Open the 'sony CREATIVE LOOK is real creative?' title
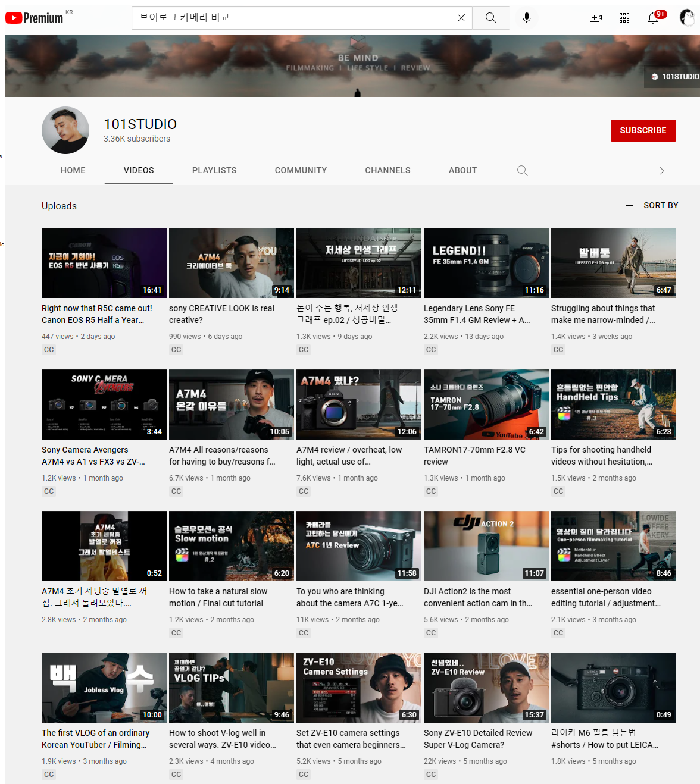 pyautogui.click(x=221, y=314)
